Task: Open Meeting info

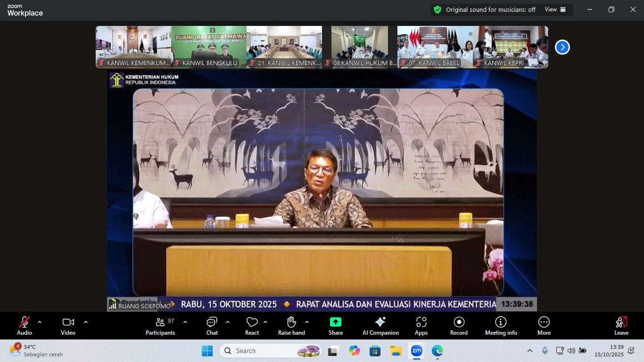Action: tap(501, 325)
